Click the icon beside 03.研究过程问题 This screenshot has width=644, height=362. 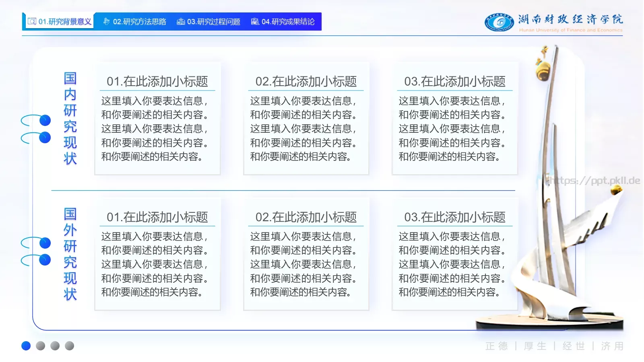point(181,21)
